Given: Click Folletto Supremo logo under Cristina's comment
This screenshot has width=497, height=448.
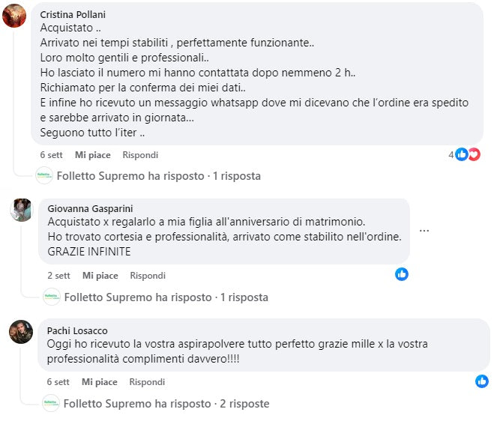Looking at the screenshot, I should tap(44, 176).
